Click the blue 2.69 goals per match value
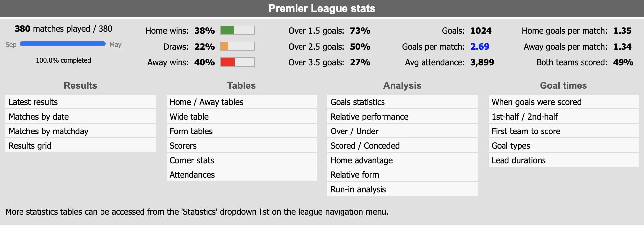The image size is (644, 228). [480, 47]
